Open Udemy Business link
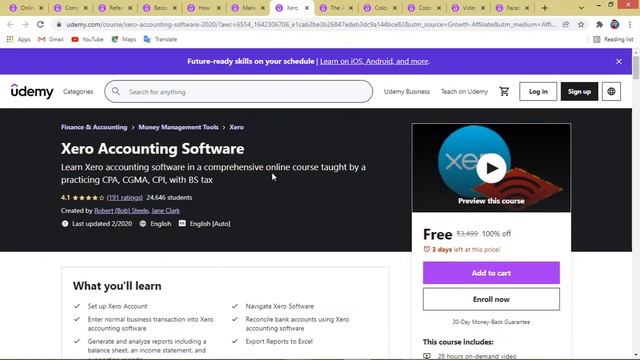640x360 pixels. pyautogui.click(x=407, y=91)
